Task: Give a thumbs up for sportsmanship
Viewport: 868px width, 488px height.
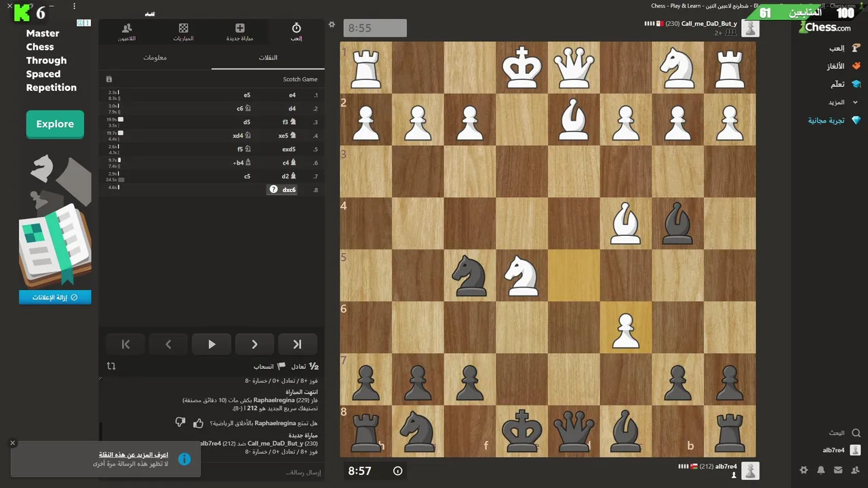Action: 198,423
